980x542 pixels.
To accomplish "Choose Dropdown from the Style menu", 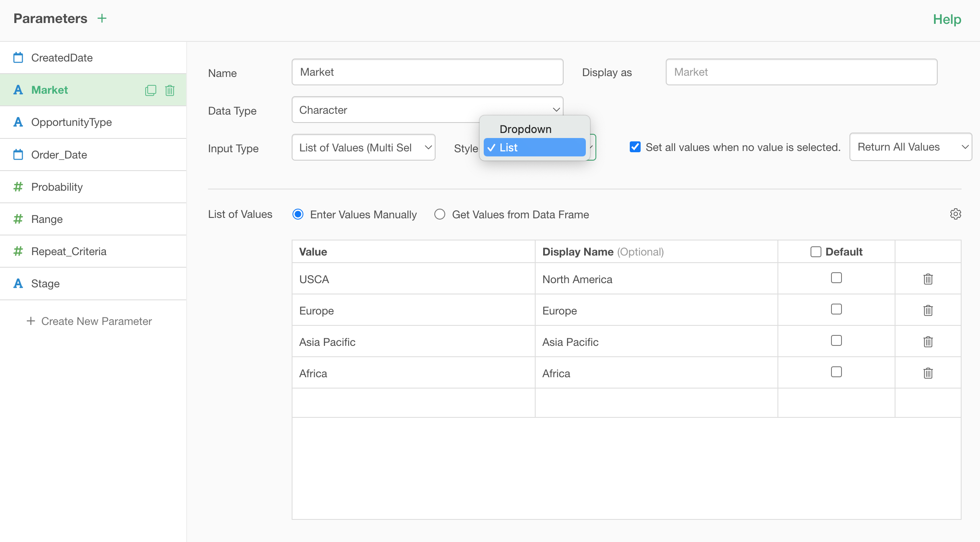I will tap(526, 129).
